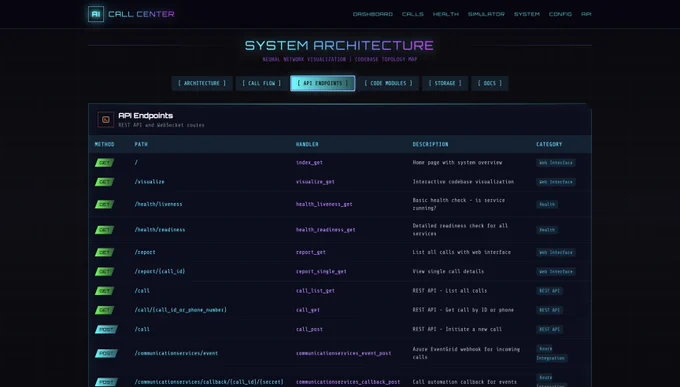
Task: Click the API Endpoints panel header icon
Action: click(105, 119)
